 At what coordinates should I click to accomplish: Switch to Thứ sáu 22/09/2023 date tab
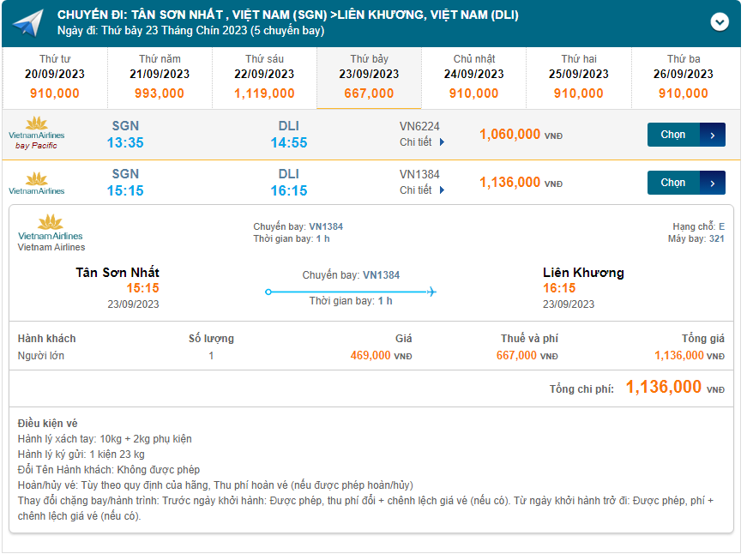(x=264, y=77)
